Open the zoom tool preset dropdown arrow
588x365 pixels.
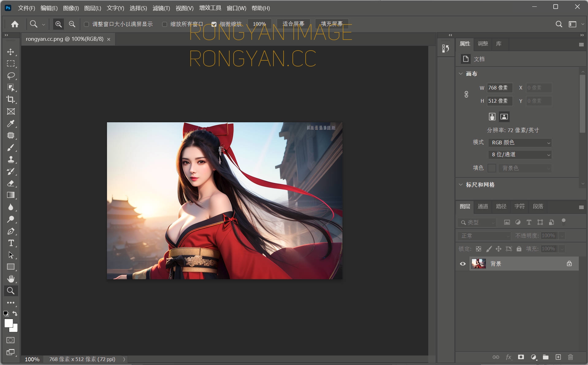click(x=43, y=24)
